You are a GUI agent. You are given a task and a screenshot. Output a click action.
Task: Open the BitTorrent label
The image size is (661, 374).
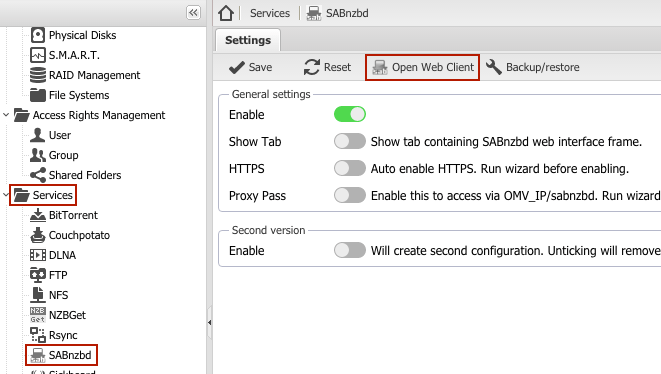[x=73, y=215]
